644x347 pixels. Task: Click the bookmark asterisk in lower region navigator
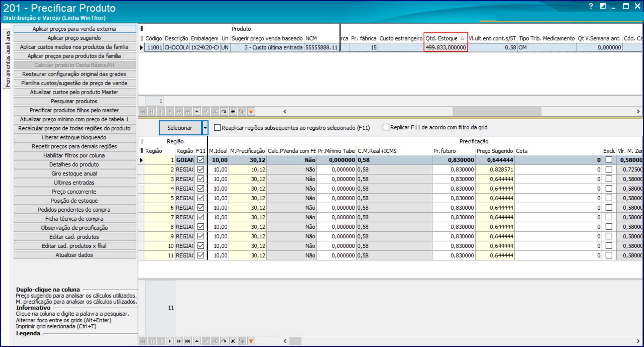click(x=233, y=341)
